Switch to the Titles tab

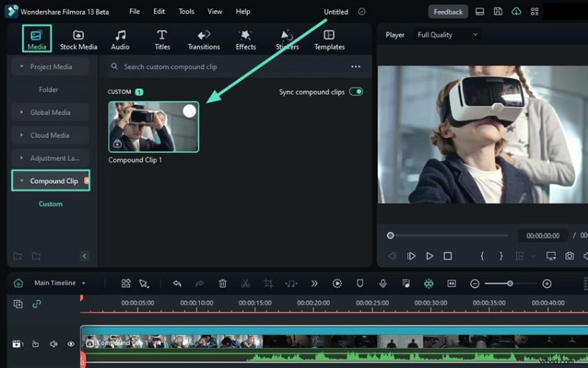(x=162, y=40)
